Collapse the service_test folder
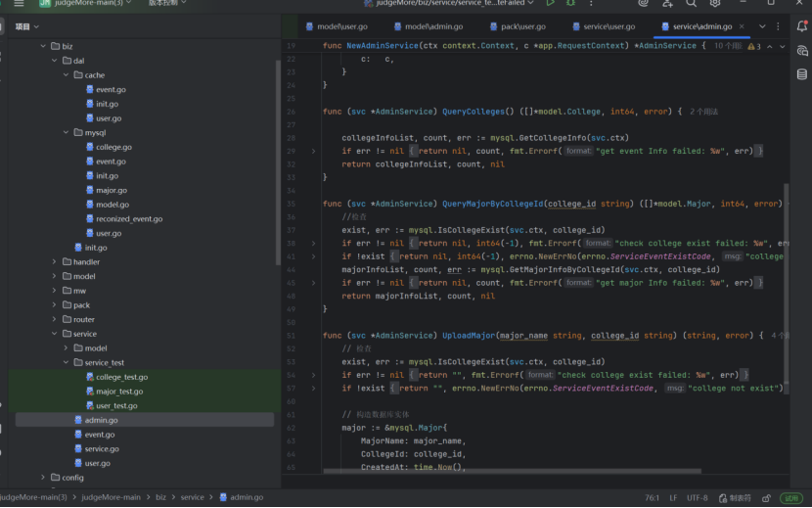 tap(66, 362)
